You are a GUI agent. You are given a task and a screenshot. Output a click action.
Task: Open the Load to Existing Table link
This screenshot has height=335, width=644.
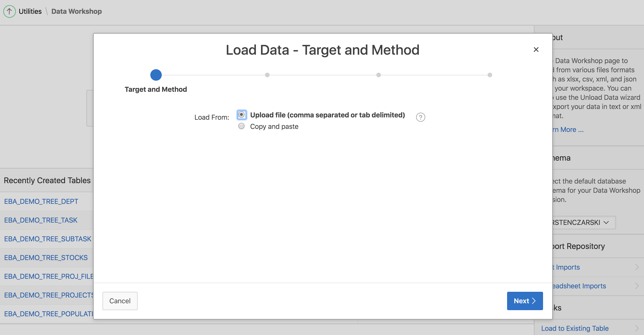tap(575, 328)
